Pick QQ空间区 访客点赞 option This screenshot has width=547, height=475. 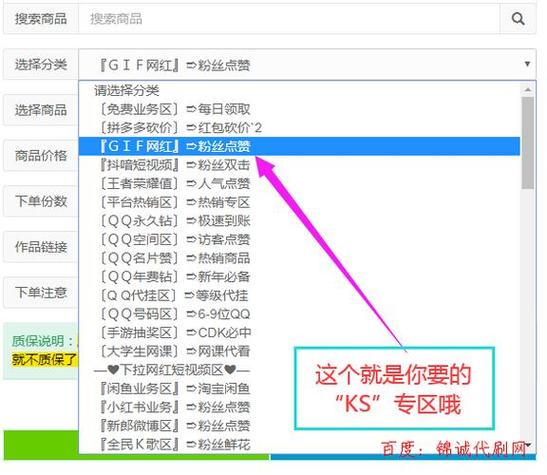coord(299,240)
